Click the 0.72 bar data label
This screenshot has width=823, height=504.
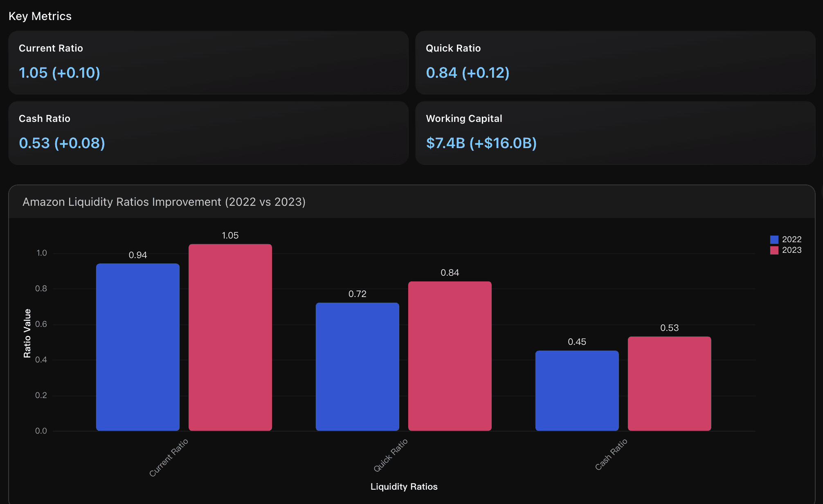click(x=358, y=294)
